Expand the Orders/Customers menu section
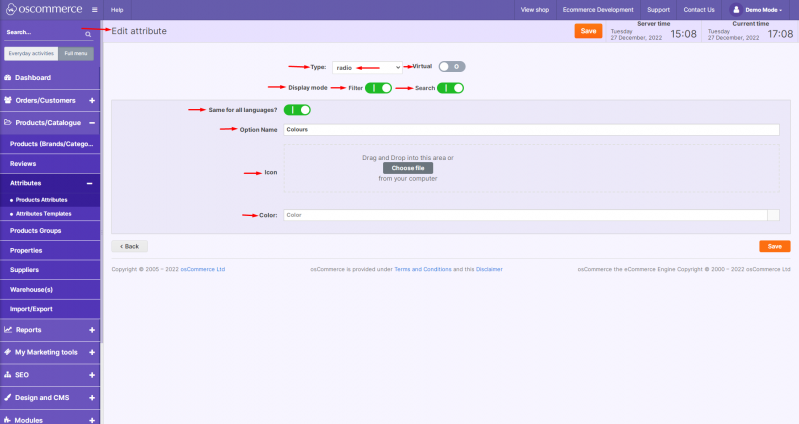Viewport: 799px width, 424px height. (x=92, y=100)
